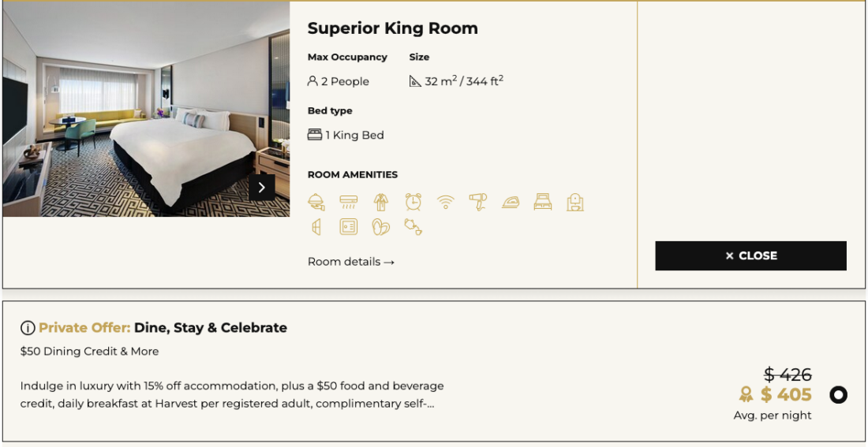Click the slippers amenity icon
The height and width of the screenshot is (447, 868).
(x=381, y=227)
